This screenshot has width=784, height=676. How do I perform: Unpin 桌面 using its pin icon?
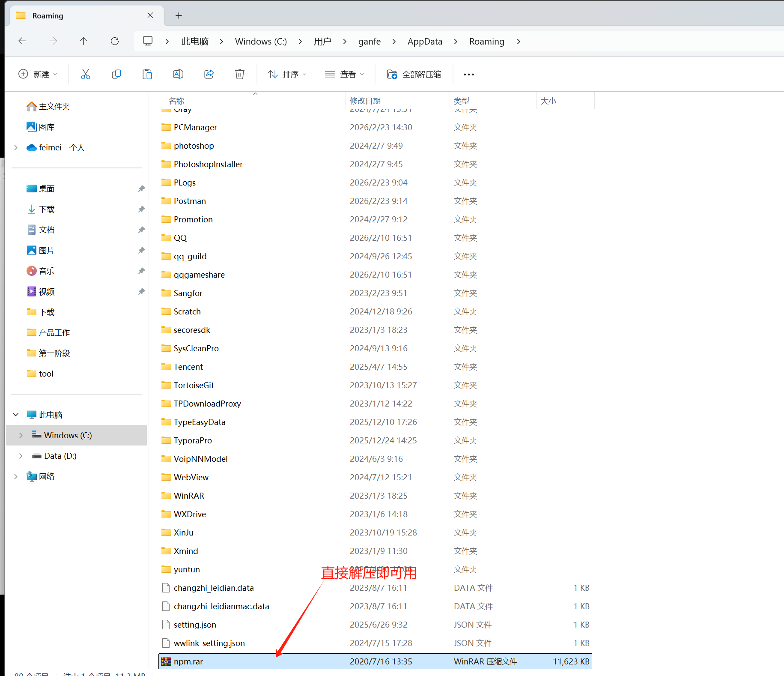pos(141,188)
